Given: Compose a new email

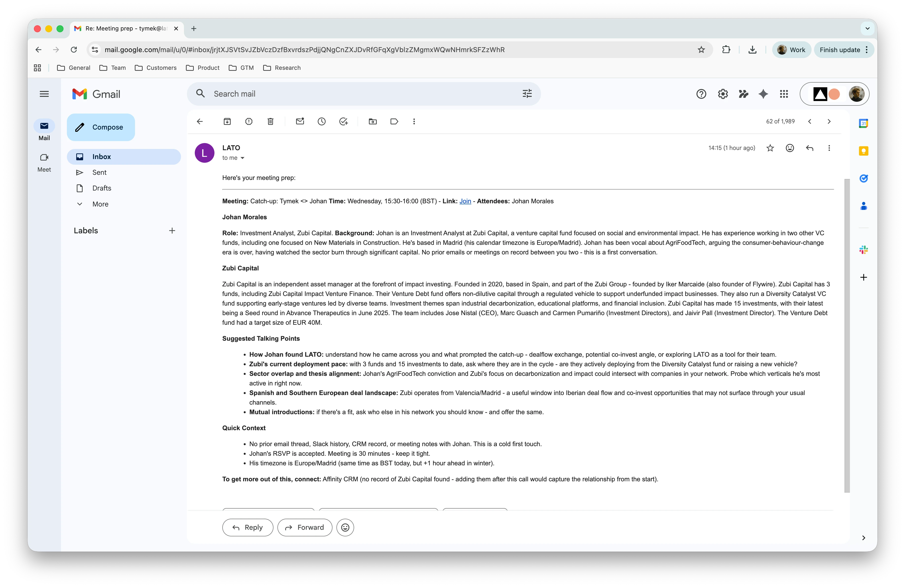Looking at the screenshot, I should click(x=101, y=127).
